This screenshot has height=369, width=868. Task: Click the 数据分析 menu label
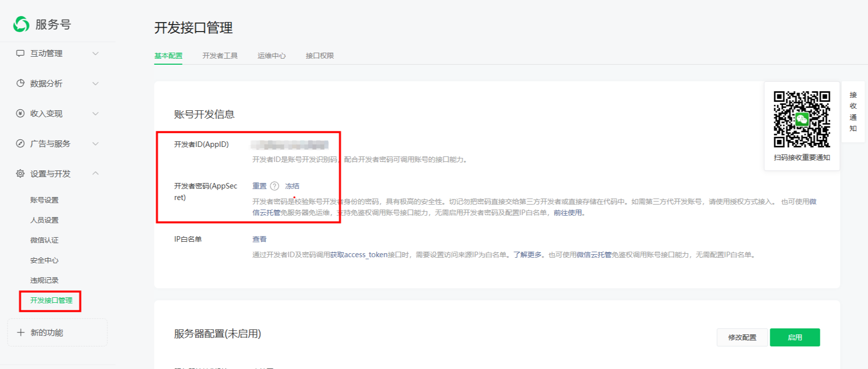46,83
